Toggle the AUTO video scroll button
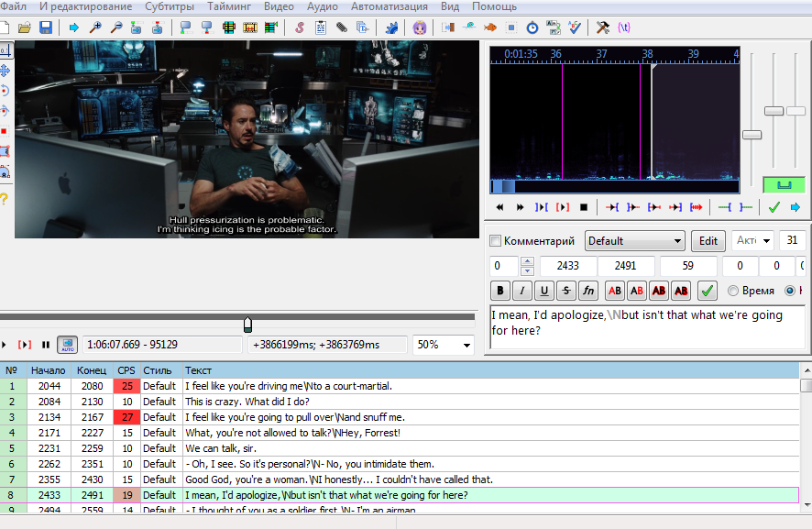Screen dimensions: 812x529 [67, 345]
